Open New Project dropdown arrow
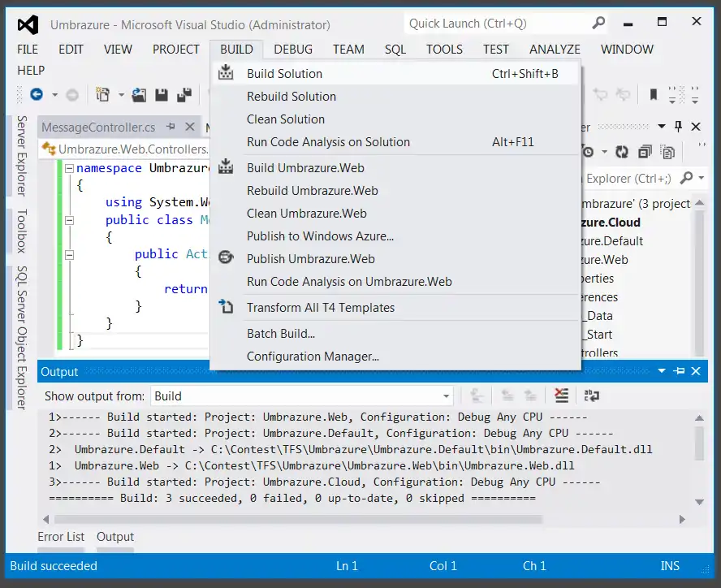 coord(122,95)
